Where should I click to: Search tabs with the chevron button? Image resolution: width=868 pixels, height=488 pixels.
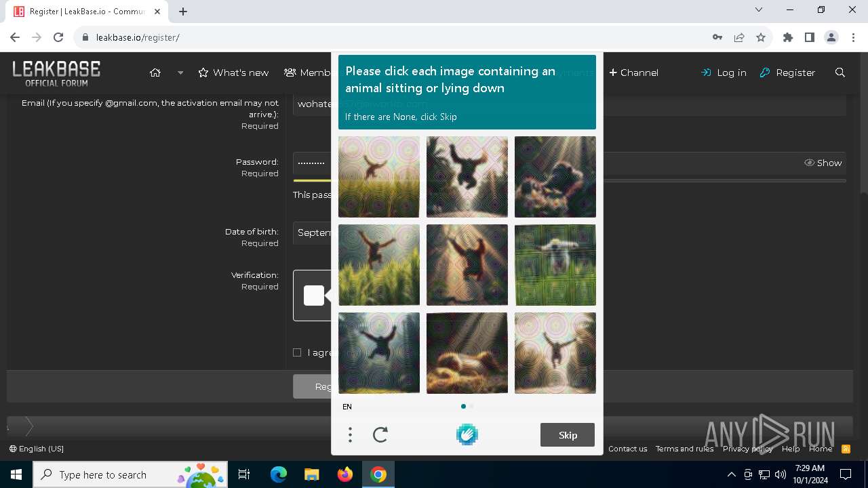(x=759, y=9)
